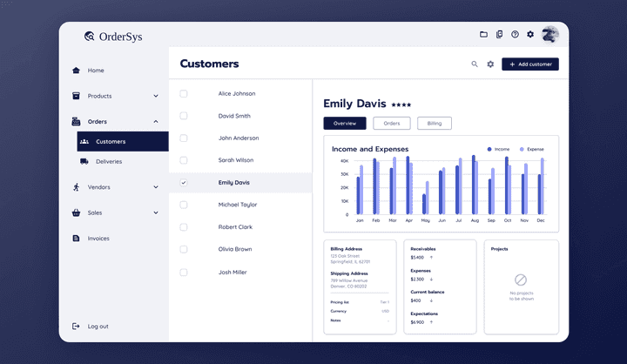Check the Alice Johnson checkbox
Screen dimensions: 627x364
click(184, 93)
